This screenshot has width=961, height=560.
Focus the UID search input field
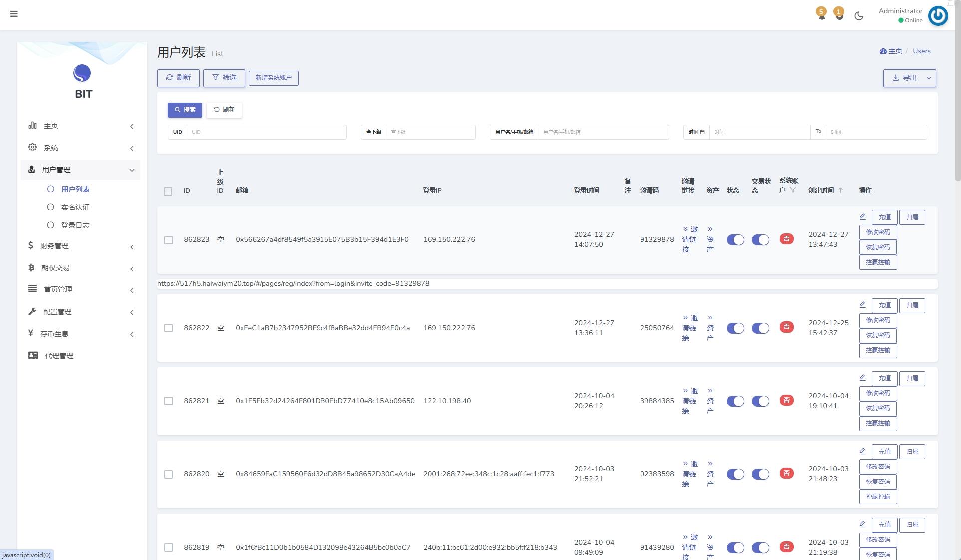[x=266, y=132]
